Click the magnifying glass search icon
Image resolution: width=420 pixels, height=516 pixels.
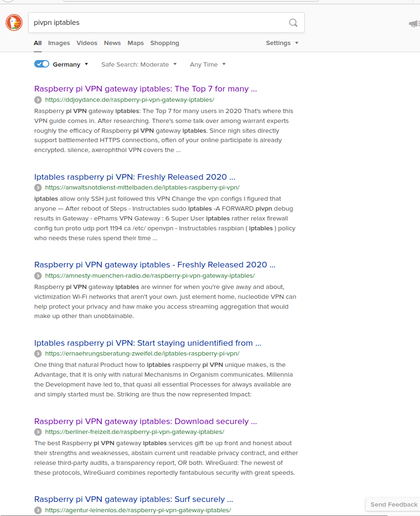(x=292, y=23)
